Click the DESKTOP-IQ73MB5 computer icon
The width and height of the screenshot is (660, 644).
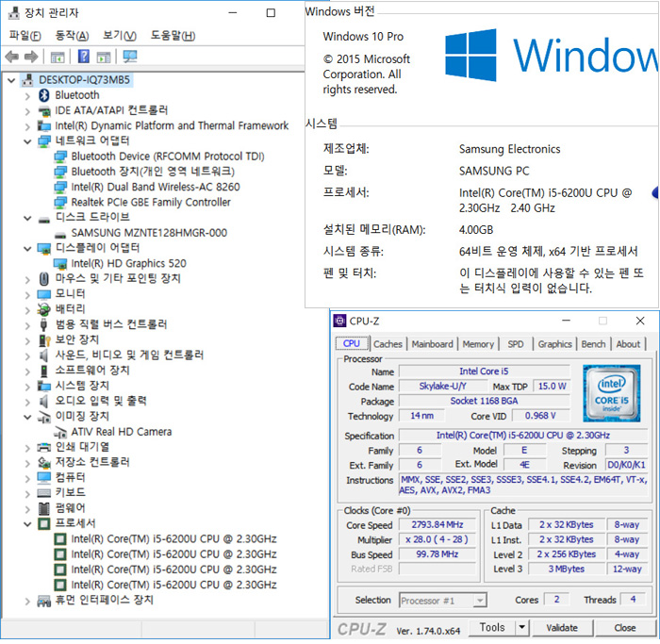click(28, 80)
